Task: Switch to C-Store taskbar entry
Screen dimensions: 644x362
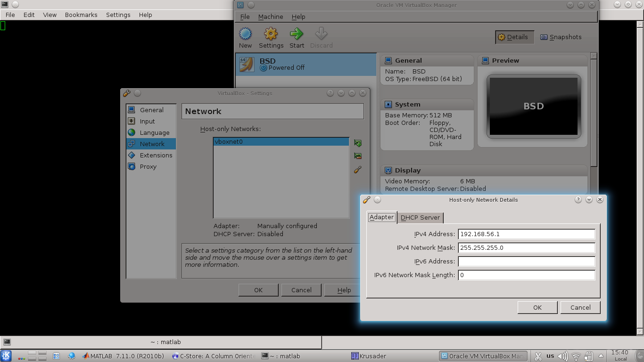Action: coord(214,356)
